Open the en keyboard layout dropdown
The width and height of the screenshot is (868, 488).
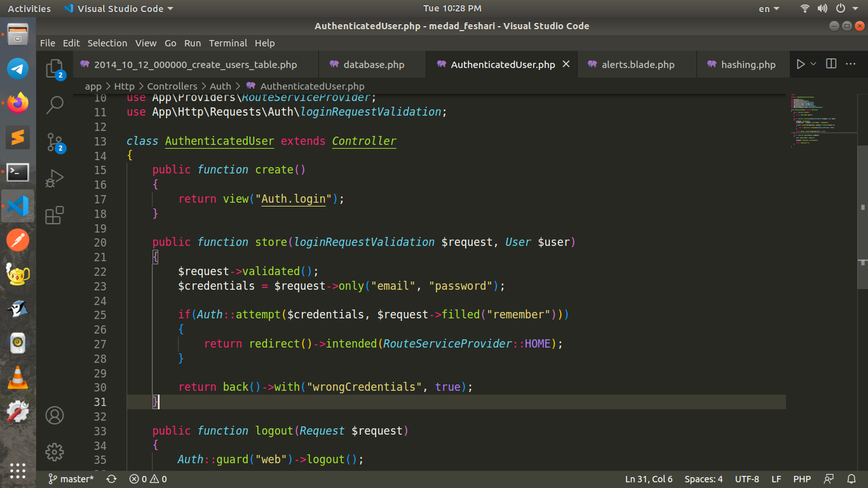click(x=769, y=8)
